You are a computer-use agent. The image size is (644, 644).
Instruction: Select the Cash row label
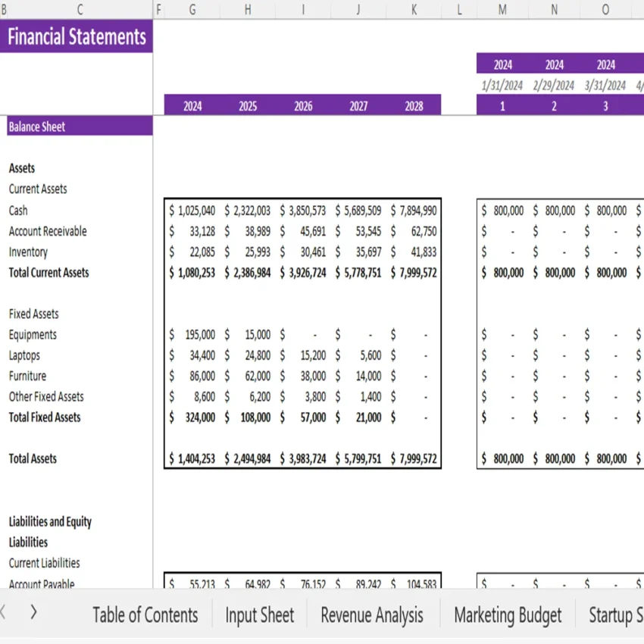pos(17,211)
